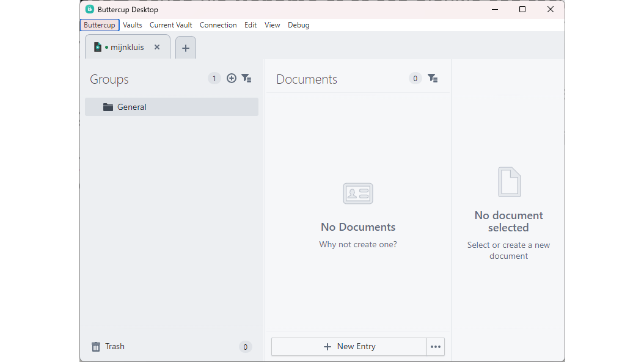Viewport: 644px width, 362px height.
Task: Select the mijnkluis vault tab
Action: point(127,47)
